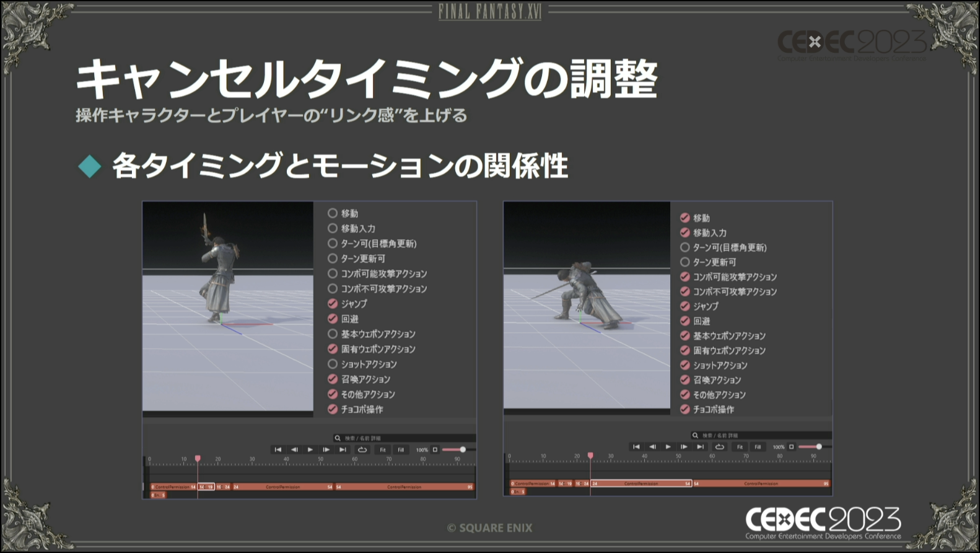
Task: Enable ターン更新可 in the right panel
Action: coord(685,262)
